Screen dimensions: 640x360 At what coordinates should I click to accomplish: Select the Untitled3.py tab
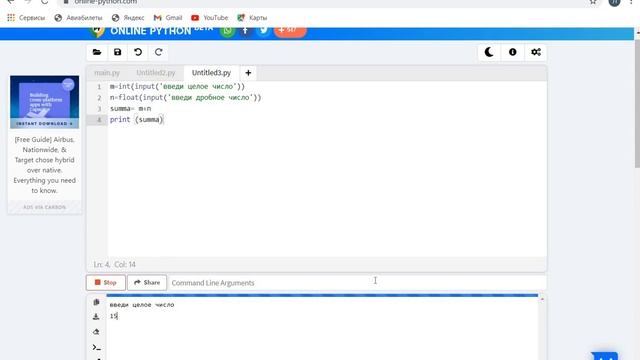[x=211, y=73]
